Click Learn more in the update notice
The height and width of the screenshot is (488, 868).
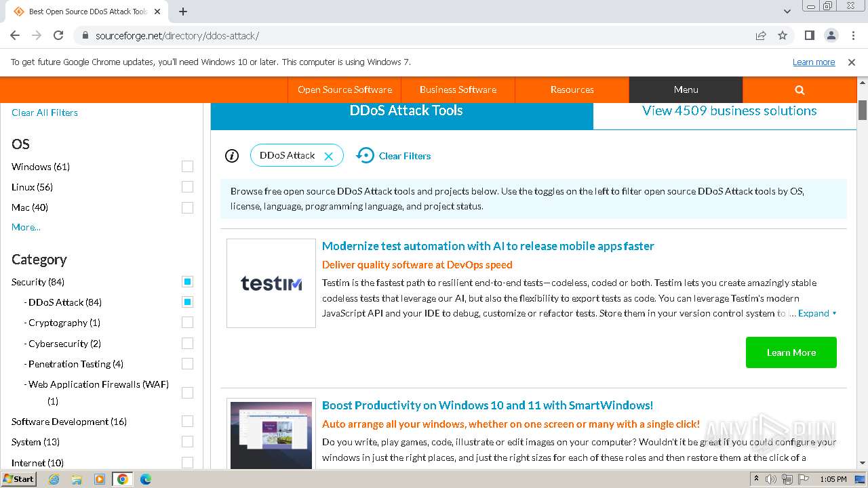click(x=814, y=62)
